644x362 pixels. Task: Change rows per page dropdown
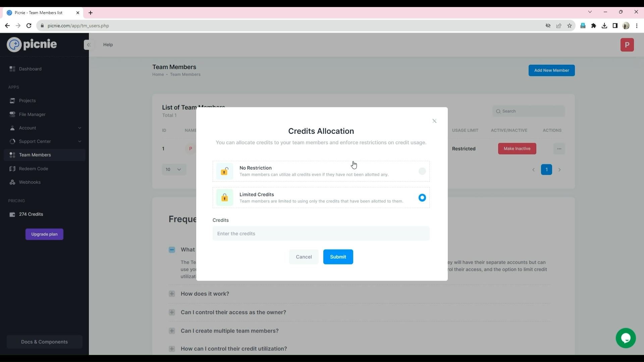point(173,169)
